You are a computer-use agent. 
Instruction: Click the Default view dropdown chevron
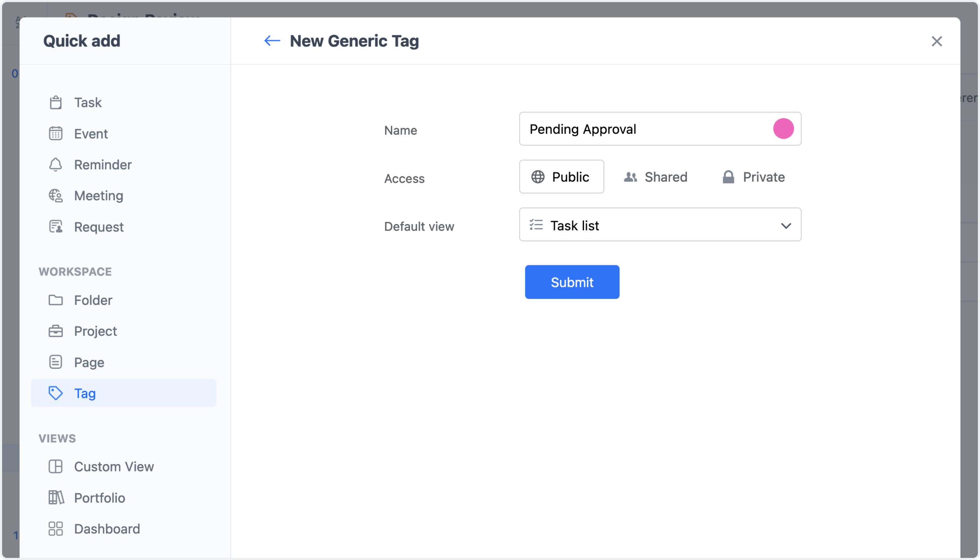coord(786,226)
